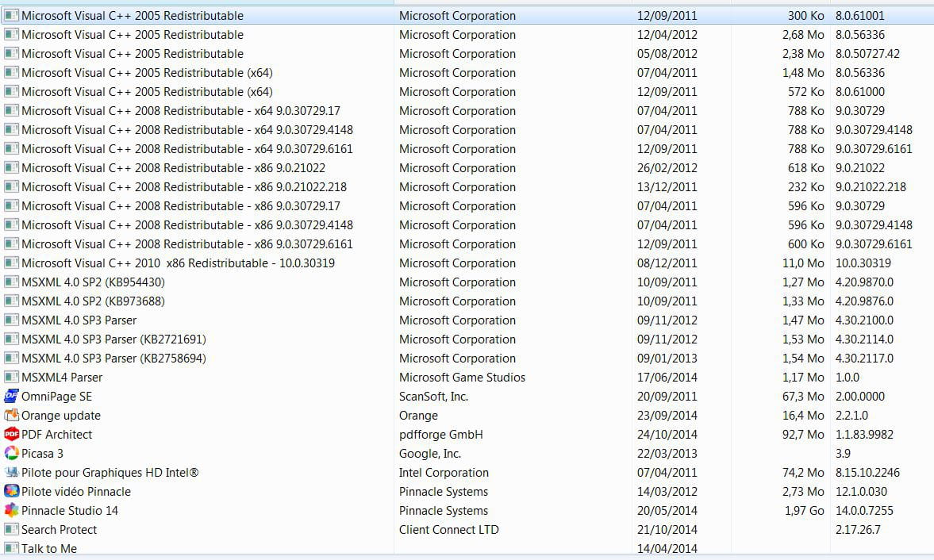Click install date 17/06/2014

pyautogui.click(x=667, y=378)
